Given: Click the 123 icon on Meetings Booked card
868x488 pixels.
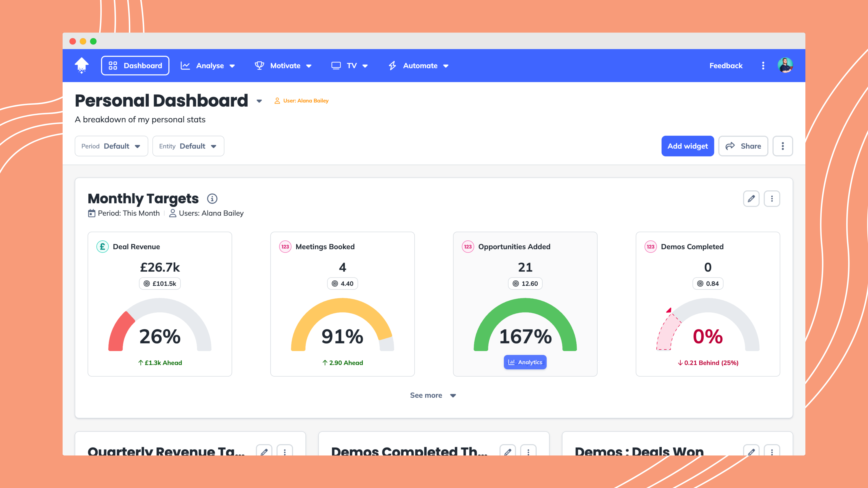Looking at the screenshot, I should [285, 246].
